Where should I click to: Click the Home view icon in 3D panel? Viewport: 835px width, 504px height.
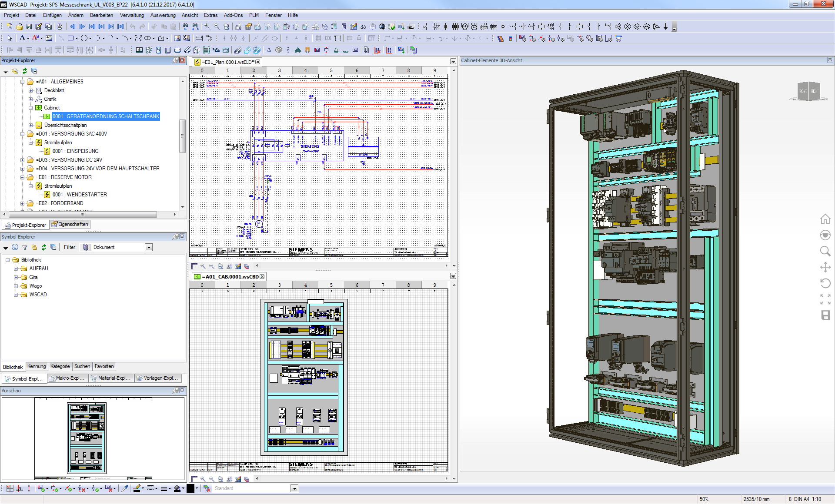pyautogui.click(x=825, y=219)
